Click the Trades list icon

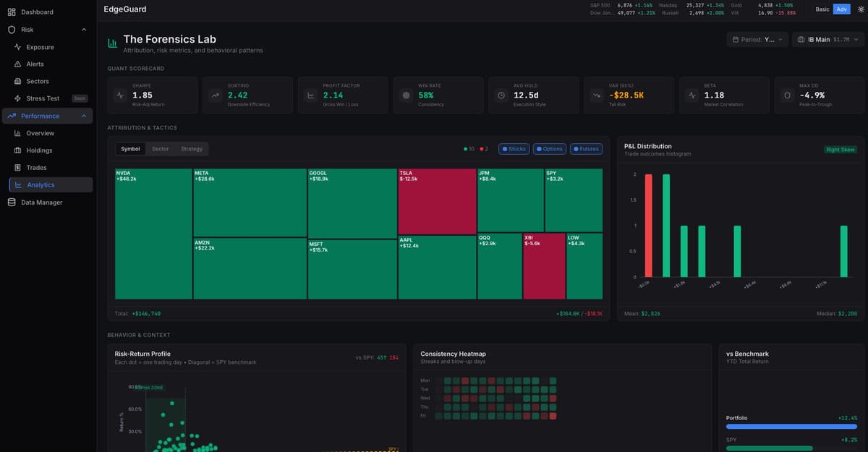point(18,168)
